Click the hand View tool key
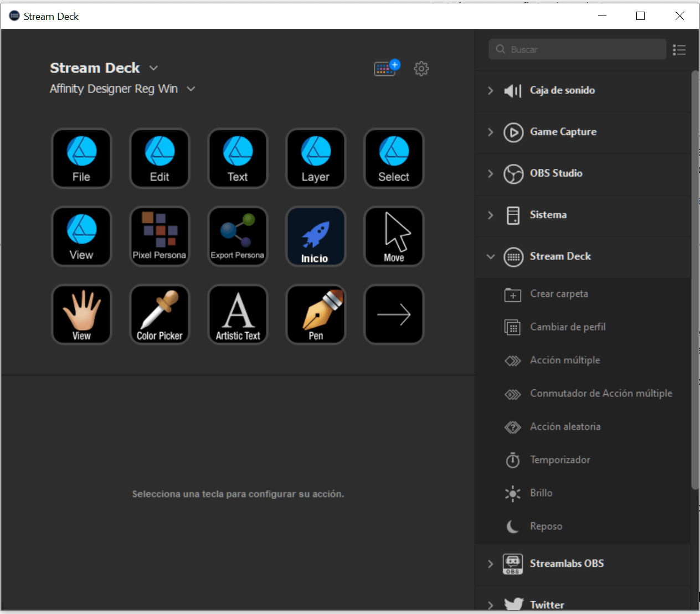The width and height of the screenshot is (700, 614). click(81, 314)
